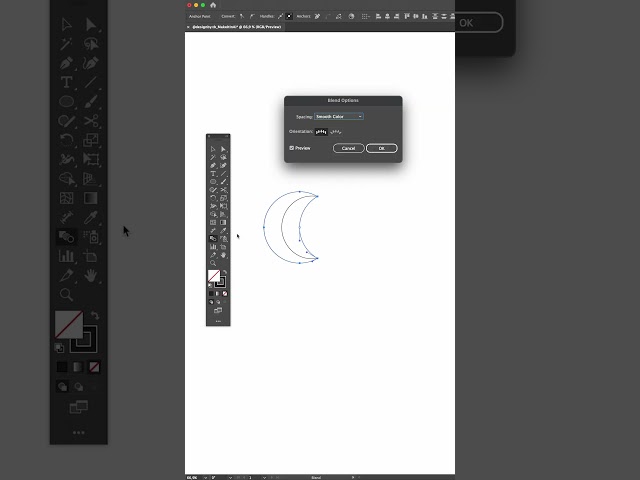Viewport: 640px width, 480px height.
Task: Set Draw Normal mode in the small Tools panel
Action: click(211, 302)
